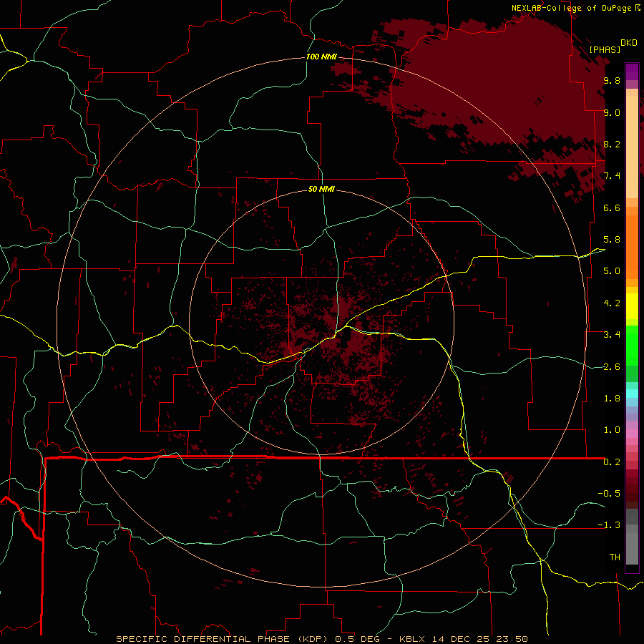Image resolution: width=644 pixels, height=644 pixels.
Task: Click the bright green band of the color bar
Action: click(632, 345)
